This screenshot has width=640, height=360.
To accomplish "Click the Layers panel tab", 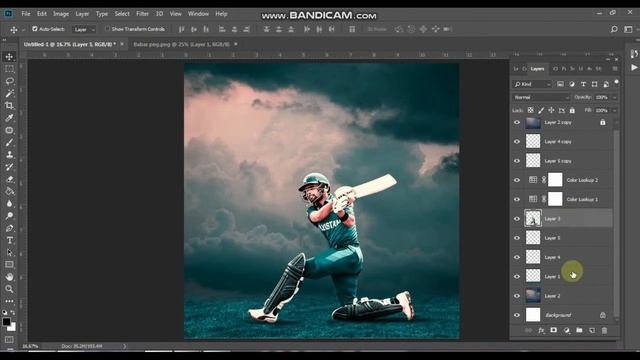I will point(537,69).
